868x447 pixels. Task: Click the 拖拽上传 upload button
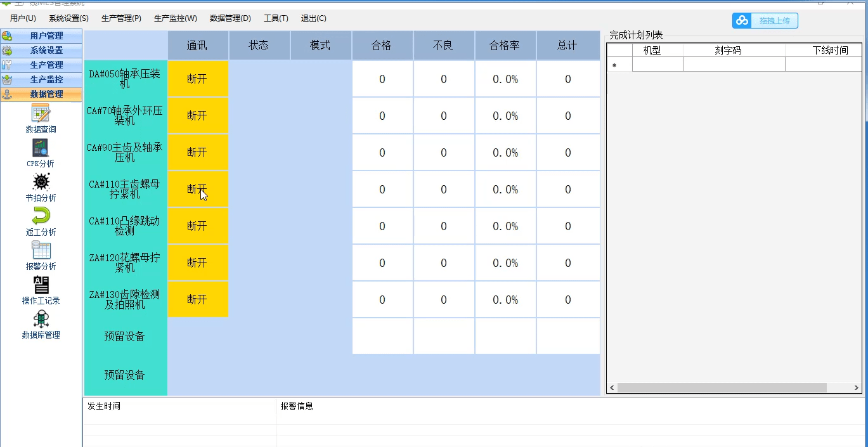tap(774, 21)
